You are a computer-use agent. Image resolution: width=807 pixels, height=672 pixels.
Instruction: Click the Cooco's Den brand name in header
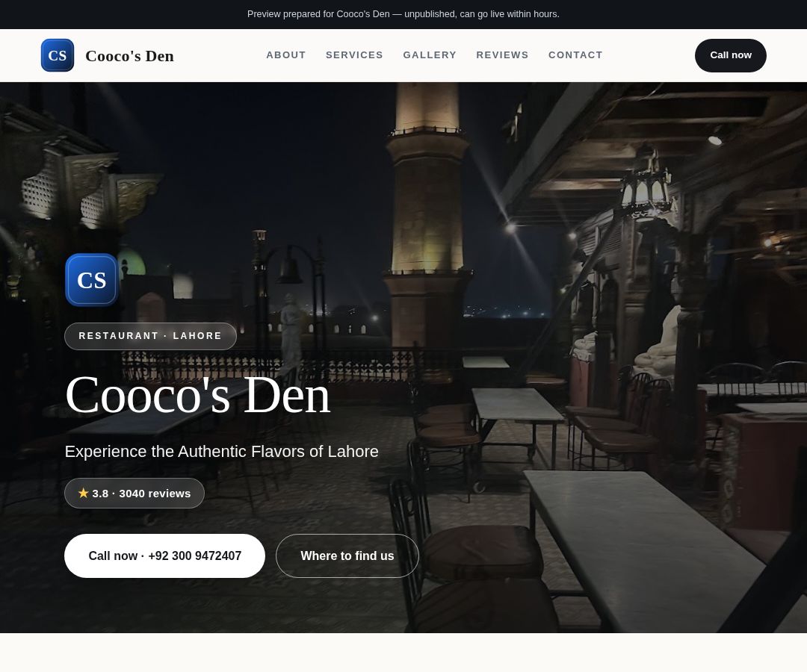click(x=130, y=56)
